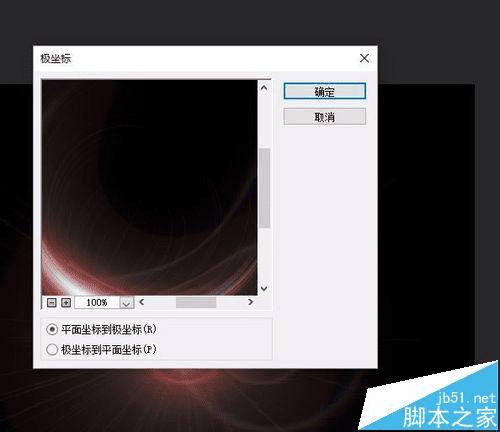Click preview scroll down arrow
The width and height of the screenshot is (500, 432).
264,288
